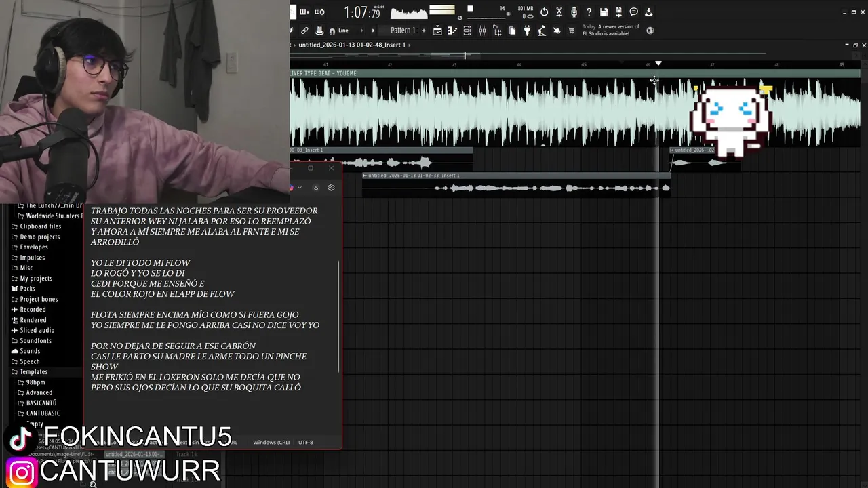
Task: Select the Envelopes folder
Action: (x=29, y=247)
